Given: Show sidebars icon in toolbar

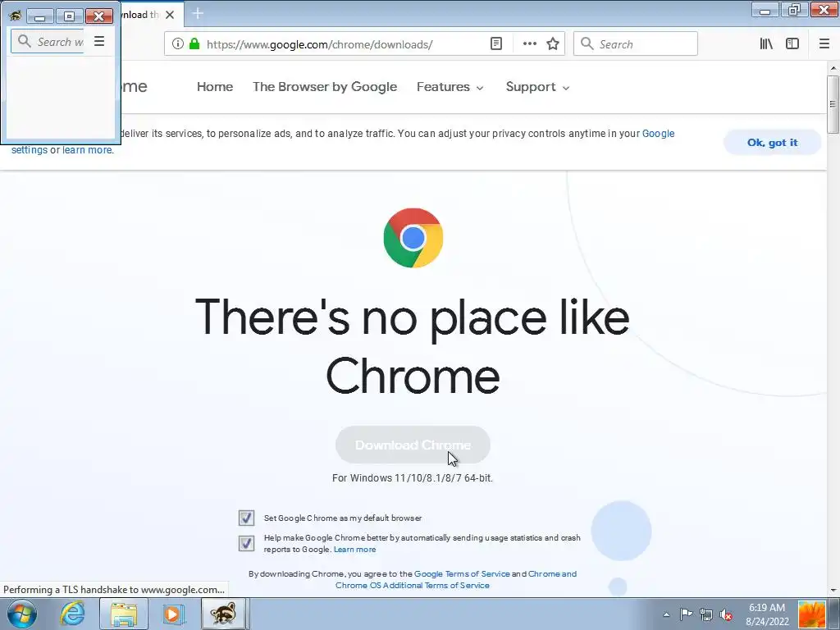Looking at the screenshot, I should coord(792,44).
